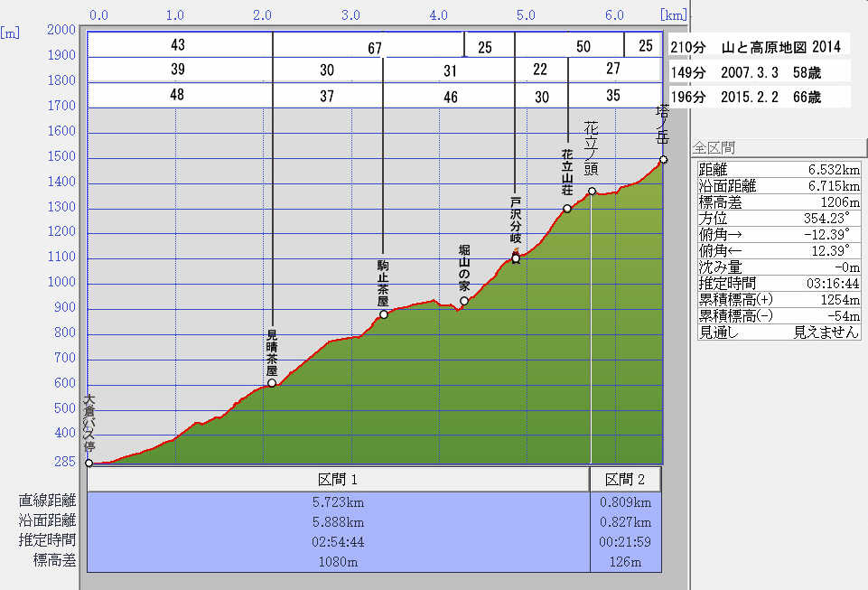Click the 戸沢分岐 junction marker
868x590 pixels.
tap(516, 258)
